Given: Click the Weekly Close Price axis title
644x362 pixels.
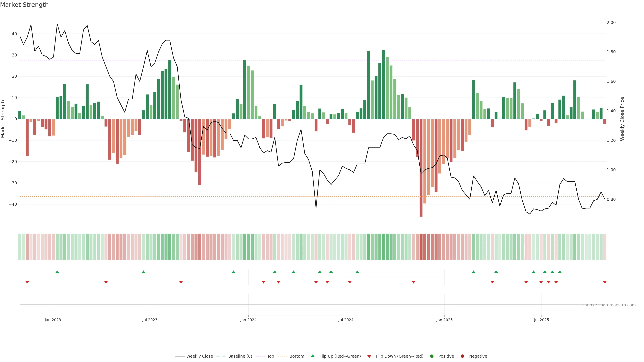Looking at the screenshot, I should tap(622, 119).
